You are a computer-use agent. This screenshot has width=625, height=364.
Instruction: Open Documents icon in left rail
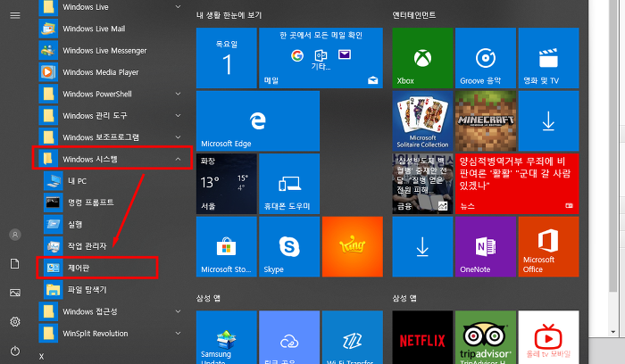click(15, 264)
